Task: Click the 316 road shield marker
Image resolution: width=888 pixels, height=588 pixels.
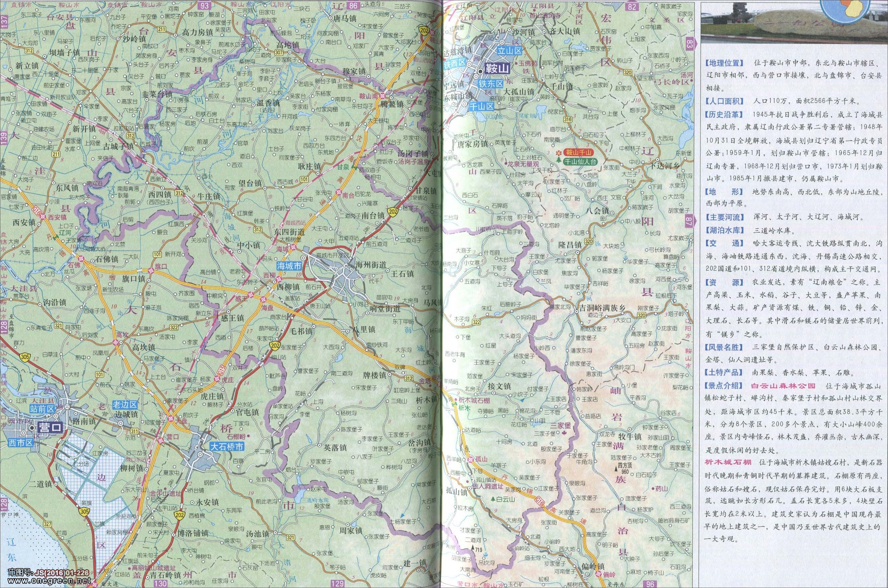Action: (x=568, y=119)
